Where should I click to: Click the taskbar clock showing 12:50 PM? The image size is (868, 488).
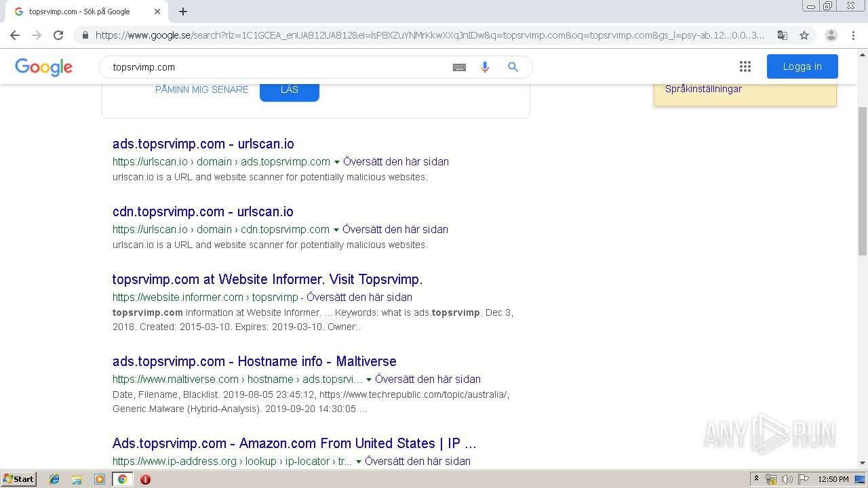click(x=833, y=479)
